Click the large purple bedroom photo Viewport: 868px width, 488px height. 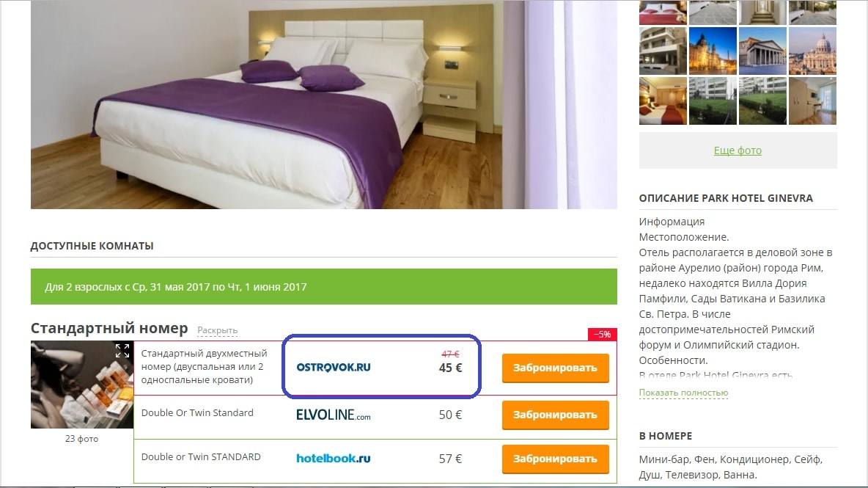[324, 104]
